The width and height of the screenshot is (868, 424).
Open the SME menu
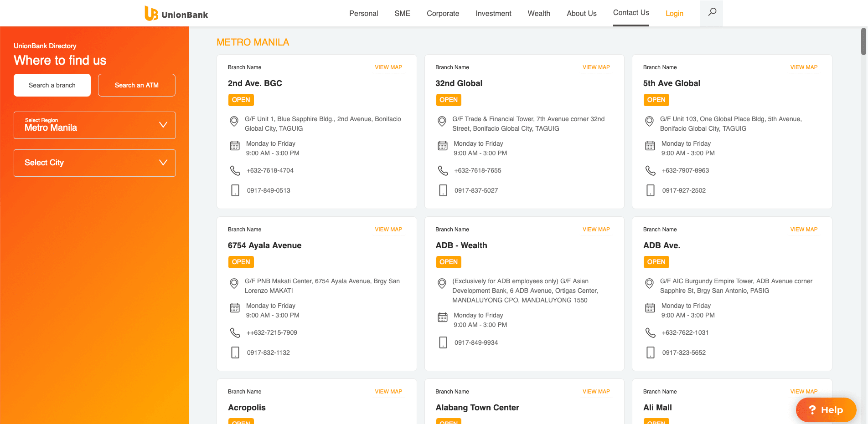tap(402, 14)
